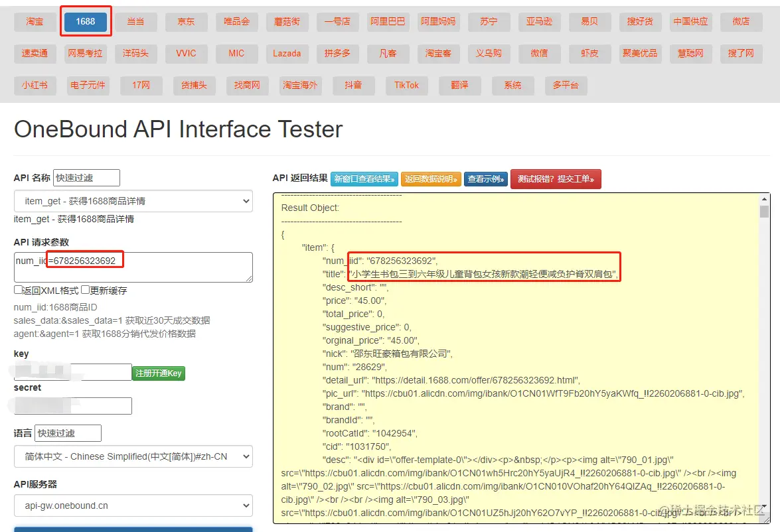The image size is (780, 532).
Task: Click the API name 快速过滤 filter field
Action: (86, 178)
